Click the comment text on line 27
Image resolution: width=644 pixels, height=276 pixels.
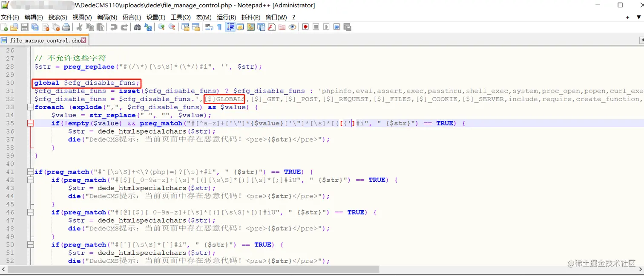coord(70,58)
